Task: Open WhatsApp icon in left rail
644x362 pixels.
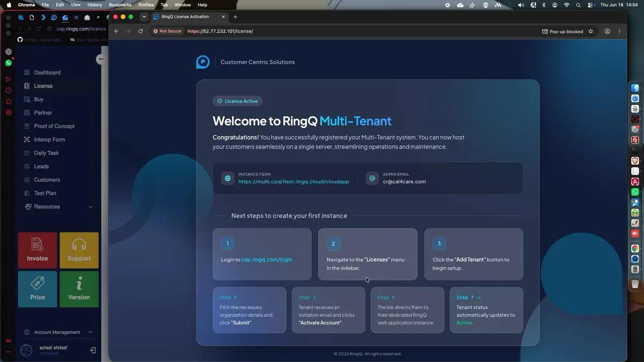Action: (x=9, y=63)
